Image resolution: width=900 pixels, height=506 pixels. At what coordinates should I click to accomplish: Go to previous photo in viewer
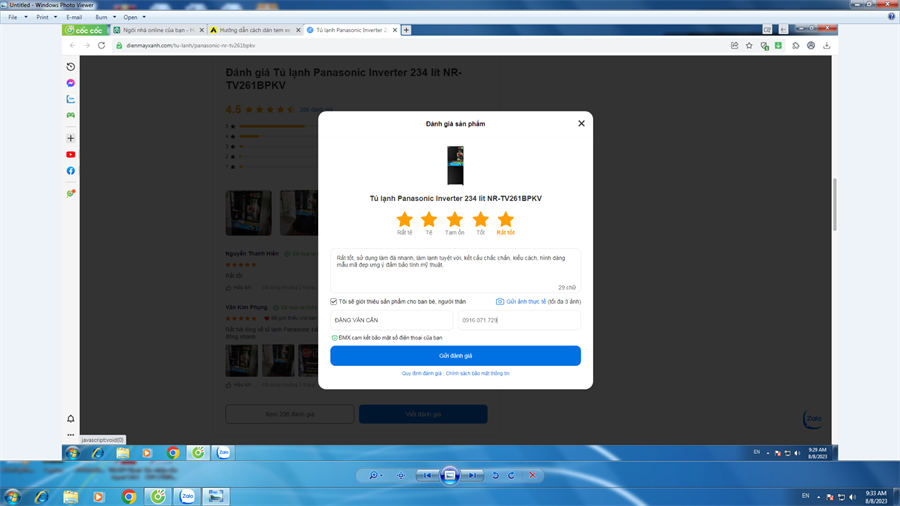point(427,475)
